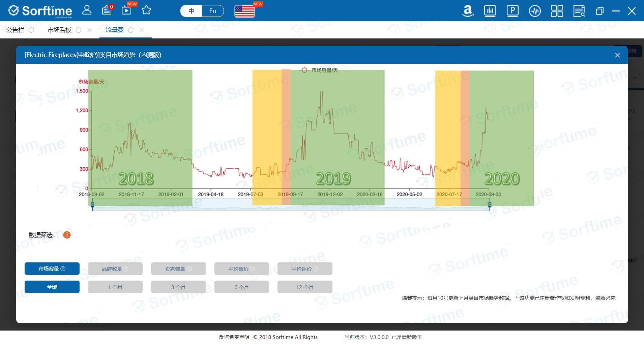Open the pulse monitor icon
The width and height of the screenshot is (644, 344).
(535, 11)
